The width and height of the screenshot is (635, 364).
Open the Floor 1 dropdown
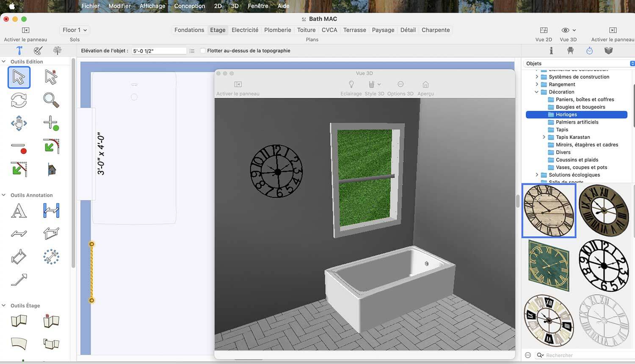[x=75, y=30]
